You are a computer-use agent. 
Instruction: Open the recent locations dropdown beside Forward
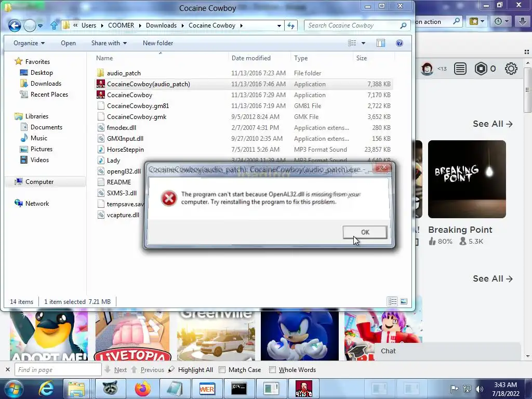(x=41, y=25)
